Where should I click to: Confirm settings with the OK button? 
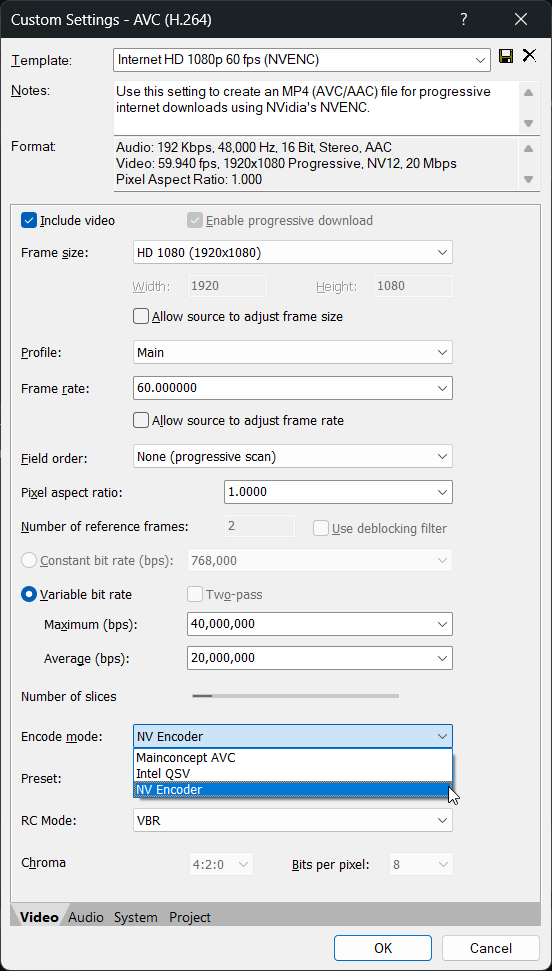pos(383,947)
